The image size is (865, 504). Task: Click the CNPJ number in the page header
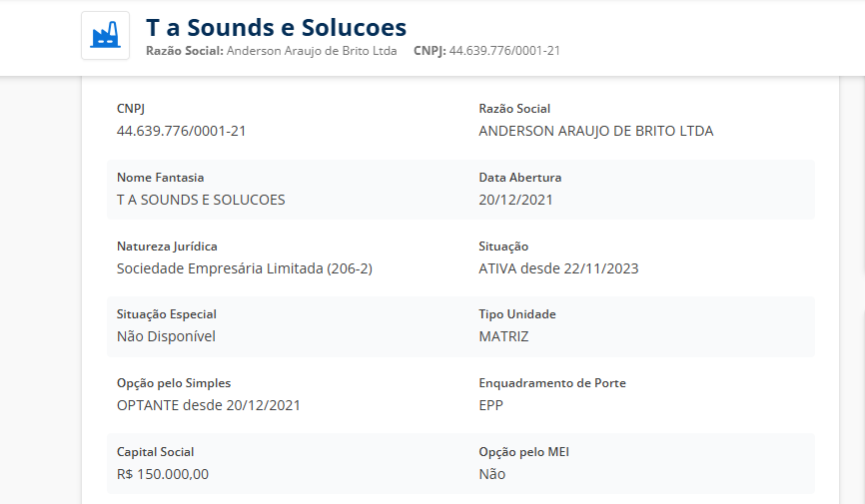[x=504, y=50]
